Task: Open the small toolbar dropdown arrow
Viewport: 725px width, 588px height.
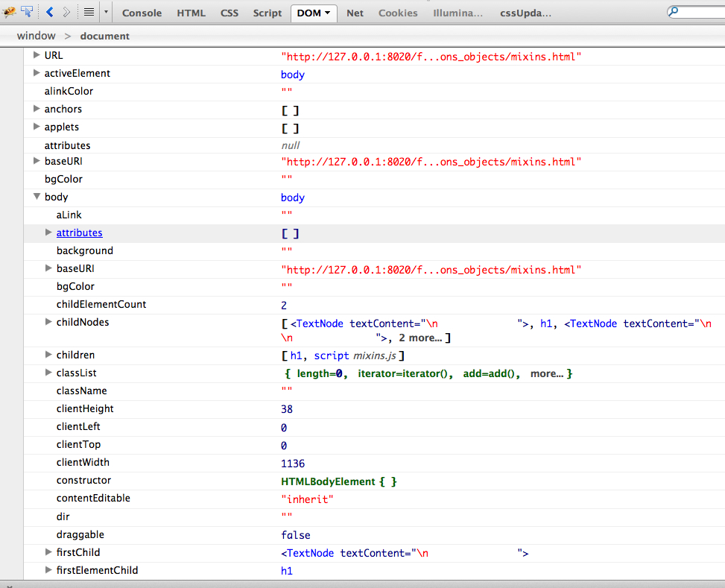Action: [106, 12]
